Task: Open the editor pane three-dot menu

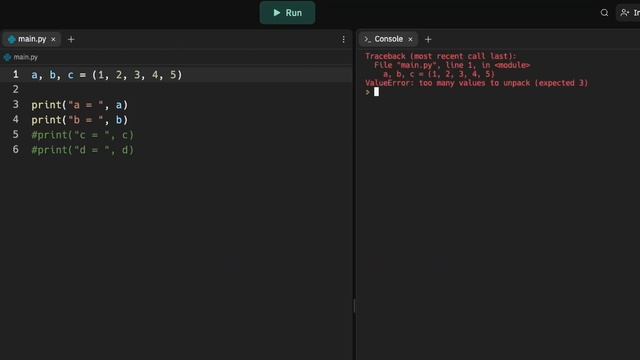Action: click(343, 39)
